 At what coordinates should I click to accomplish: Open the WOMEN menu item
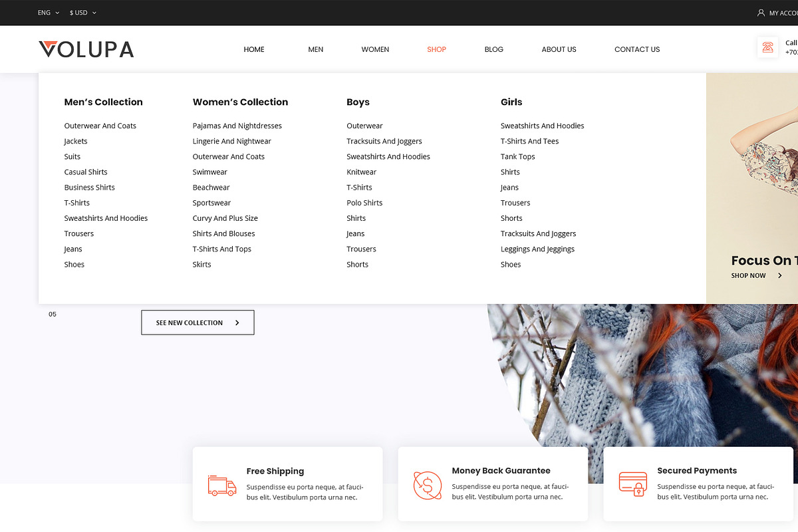point(375,49)
